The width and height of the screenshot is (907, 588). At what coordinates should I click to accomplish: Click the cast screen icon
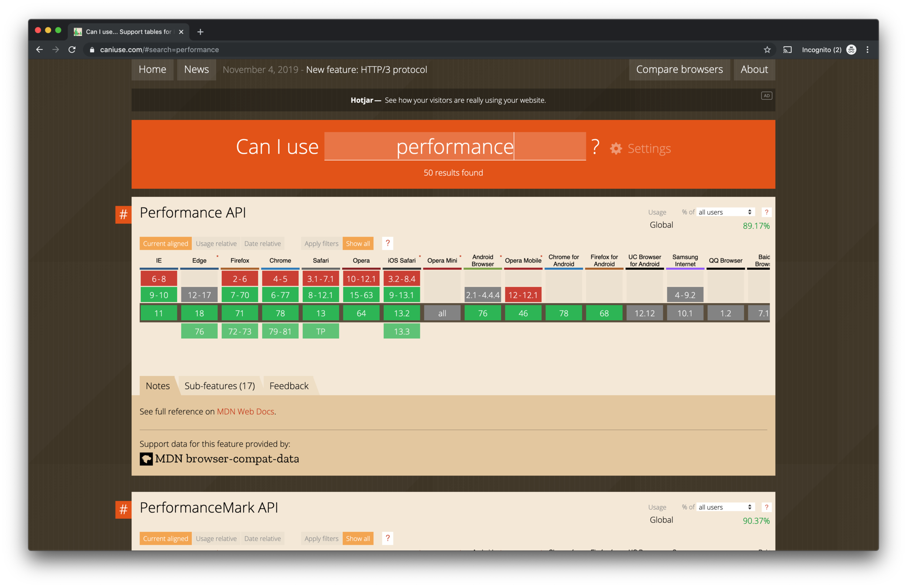click(x=787, y=50)
